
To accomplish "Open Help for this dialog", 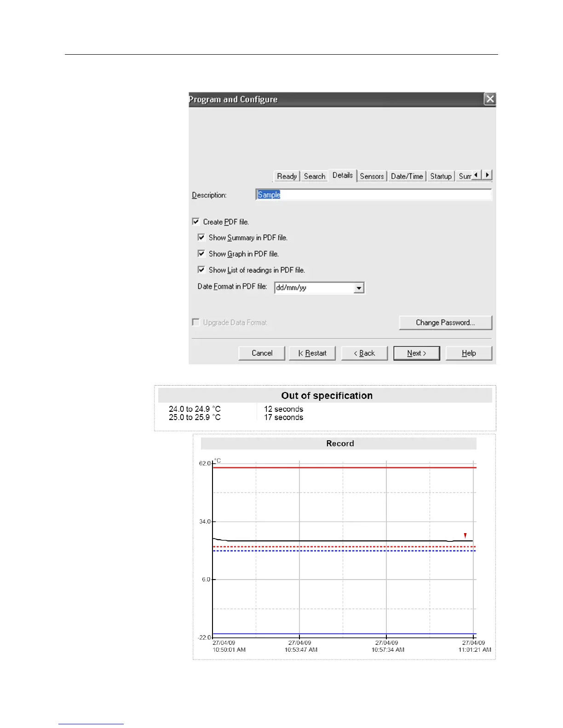I will 469,353.
